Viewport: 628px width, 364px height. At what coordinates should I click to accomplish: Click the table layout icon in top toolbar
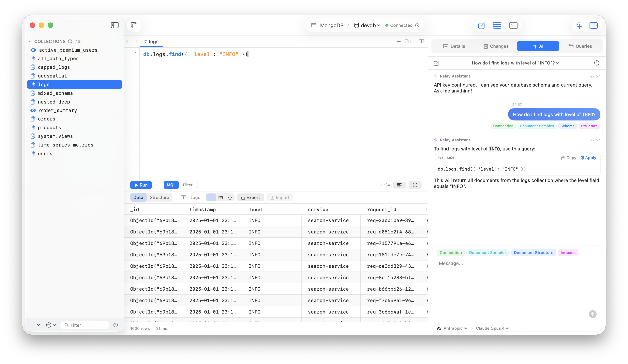(497, 25)
